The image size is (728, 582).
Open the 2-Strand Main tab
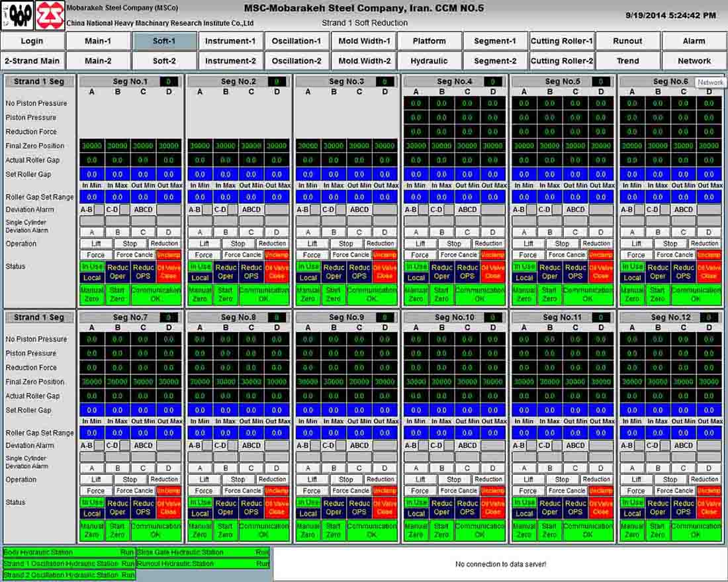[32, 61]
